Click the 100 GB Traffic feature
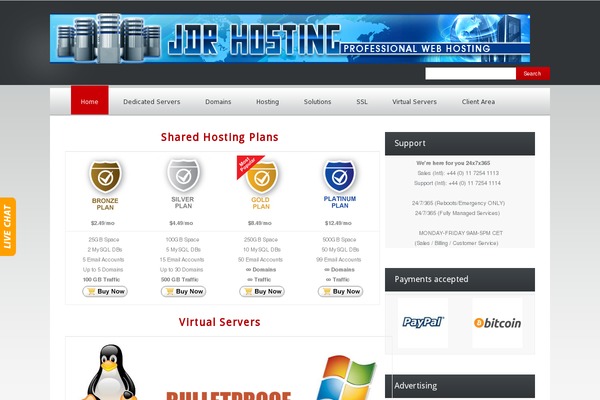This screenshot has height=400, width=600. click(101, 279)
